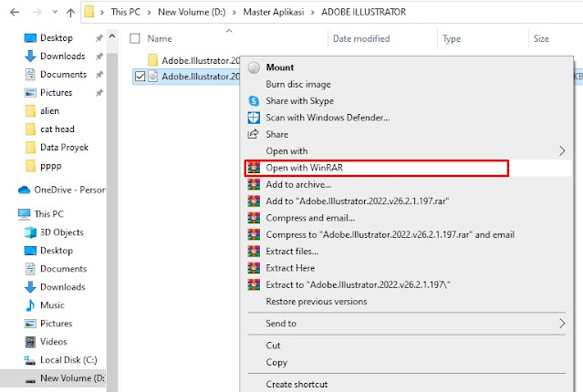The height and width of the screenshot is (392, 583).
Task: Sort by Name column header
Action: tap(160, 38)
